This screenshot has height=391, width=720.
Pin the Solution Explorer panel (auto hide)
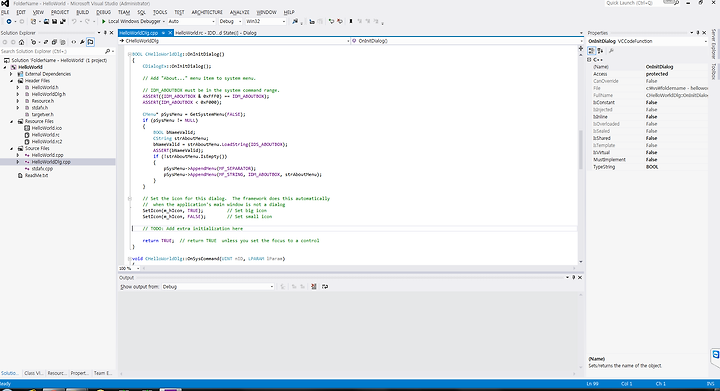[105, 33]
